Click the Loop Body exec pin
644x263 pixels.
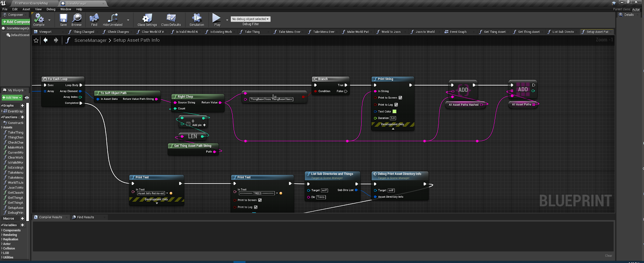pos(81,85)
